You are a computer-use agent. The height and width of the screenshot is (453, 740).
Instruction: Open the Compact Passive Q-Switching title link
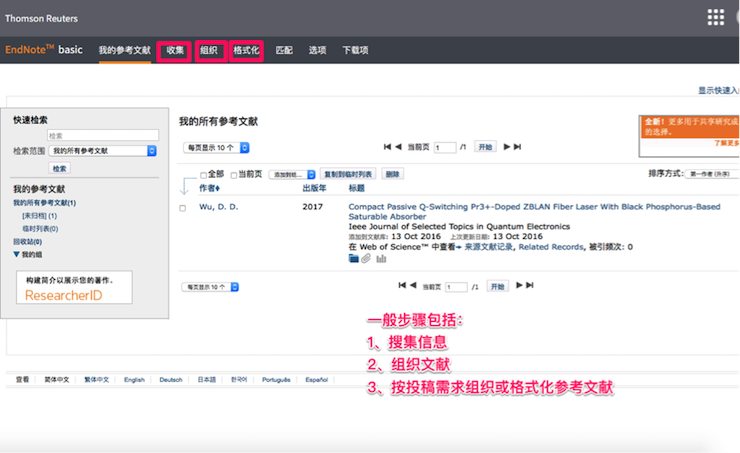point(534,211)
